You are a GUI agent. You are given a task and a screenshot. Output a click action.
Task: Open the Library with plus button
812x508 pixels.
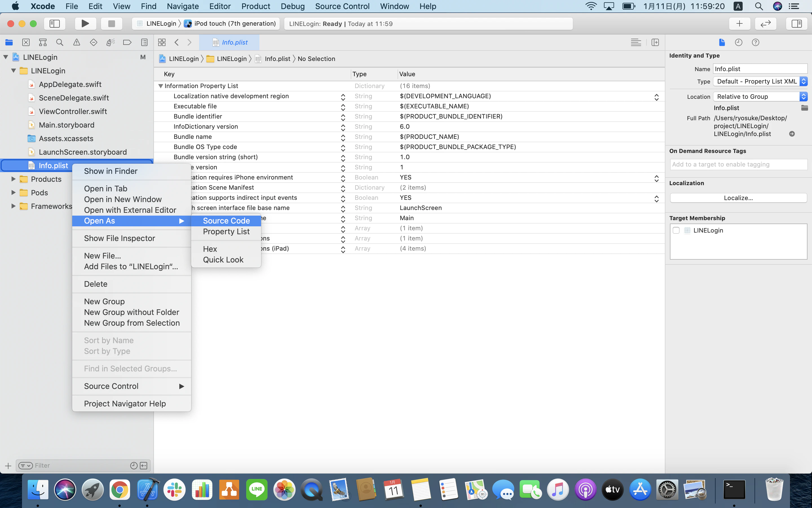click(x=739, y=23)
